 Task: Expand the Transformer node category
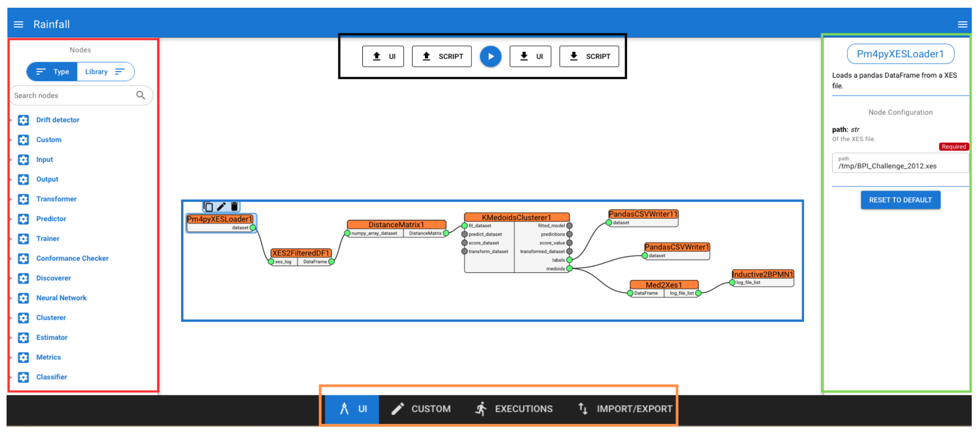point(56,199)
